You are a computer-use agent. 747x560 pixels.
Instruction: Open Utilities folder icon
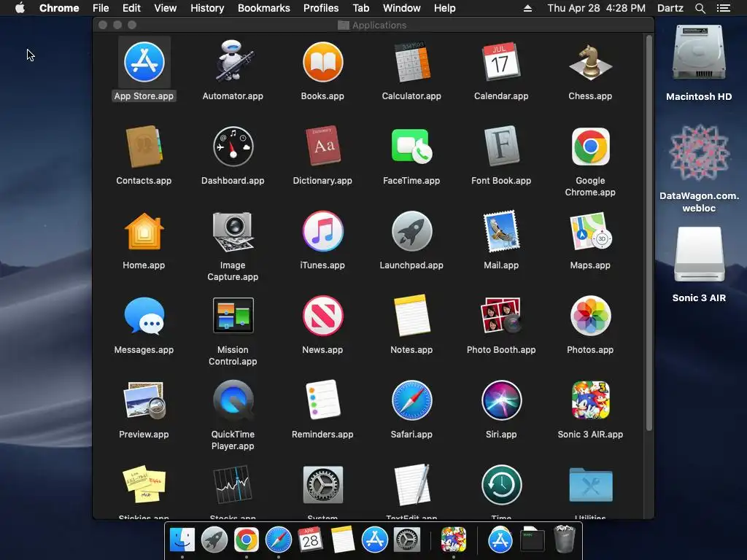point(590,485)
